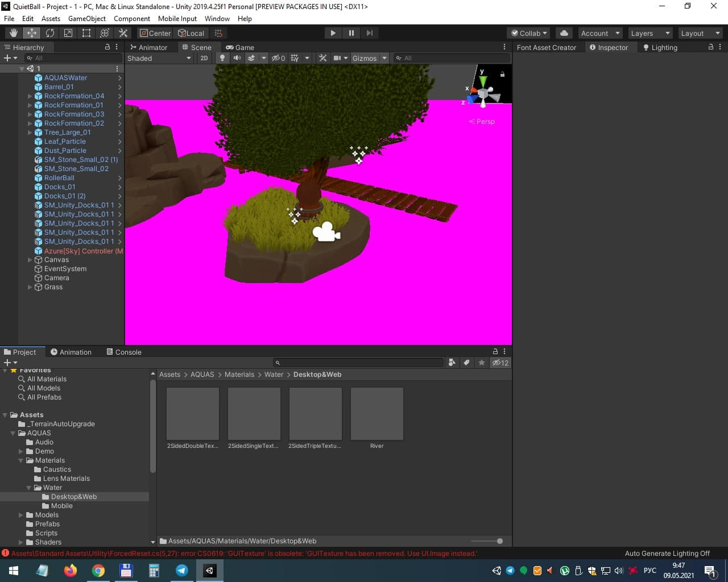728x582 pixels.
Task: Open custom editor tools
Action: [x=123, y=33]
